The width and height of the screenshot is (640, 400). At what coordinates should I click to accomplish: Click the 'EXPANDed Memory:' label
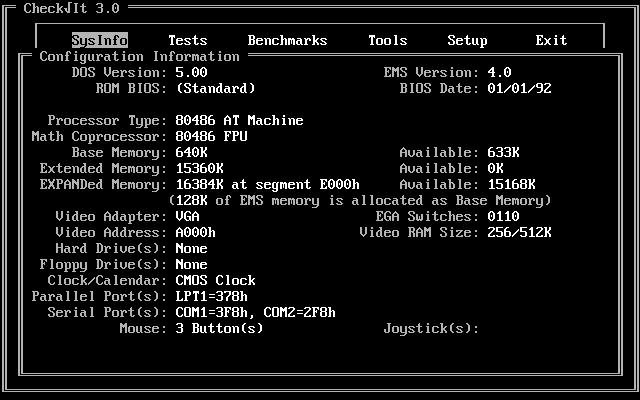click(103, 184)
